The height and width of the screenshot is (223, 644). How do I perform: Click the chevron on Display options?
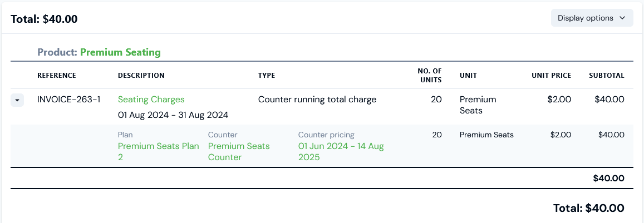pos(623,18)
